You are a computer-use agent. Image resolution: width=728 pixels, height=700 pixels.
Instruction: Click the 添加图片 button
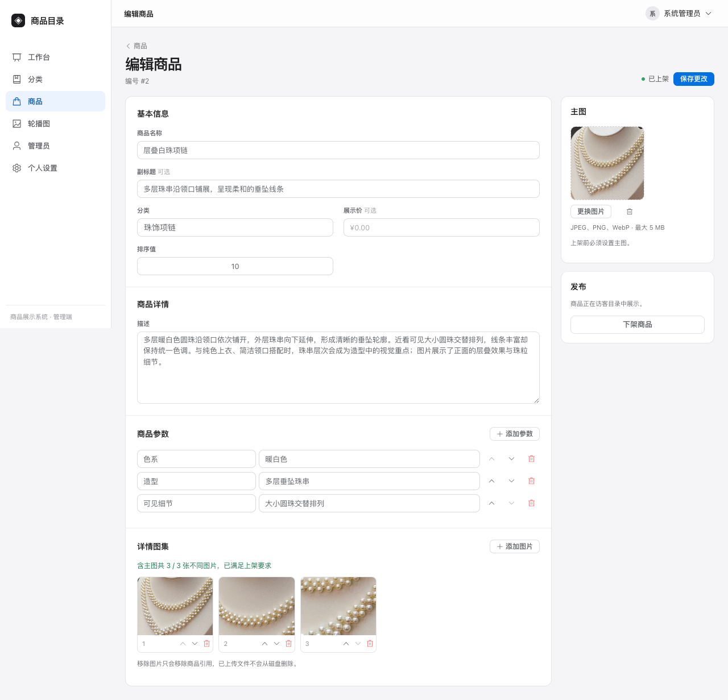click(515, 546)
